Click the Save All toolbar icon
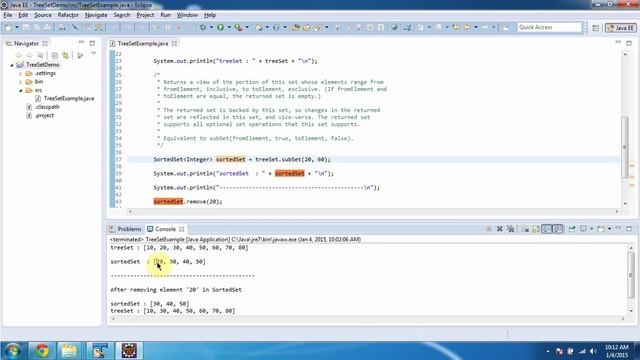The height and width of the screenshot is (360, 640). (37, 27)
